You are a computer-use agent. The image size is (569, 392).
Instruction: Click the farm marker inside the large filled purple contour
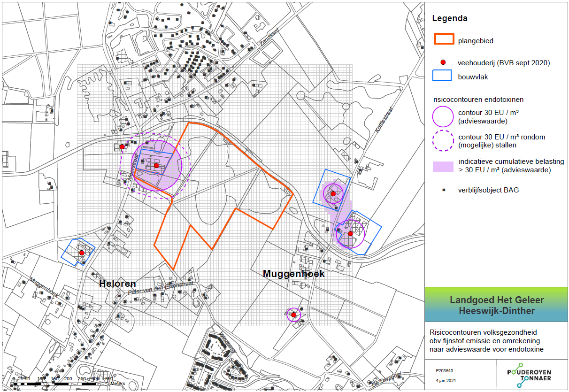pyautogui.click(x=156, y=165)
